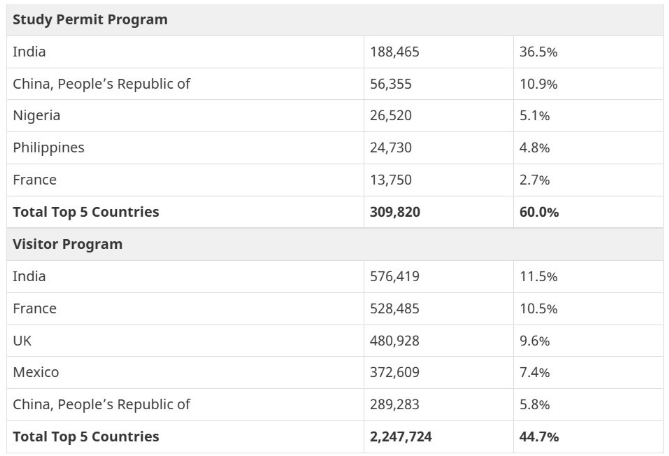Screen dimensions: 669x456
Task: Click the Nigeria country cell
Action: coord(37,116)
